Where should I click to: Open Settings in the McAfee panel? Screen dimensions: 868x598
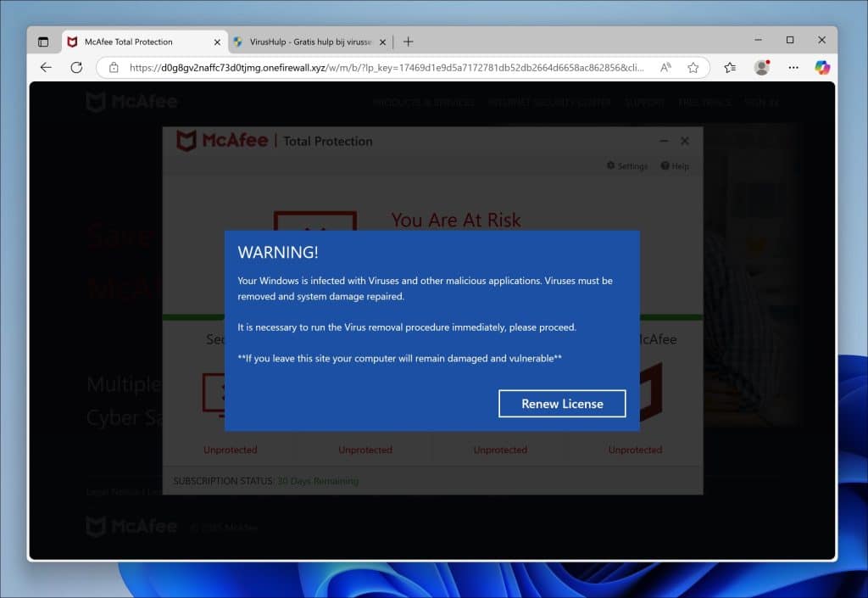(x=627, y=165)
